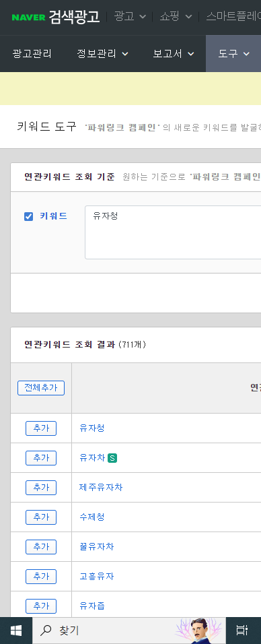Click the NAVER 검색광고 logo
Viewport: 261px width, 644px height.
point(55,17)
